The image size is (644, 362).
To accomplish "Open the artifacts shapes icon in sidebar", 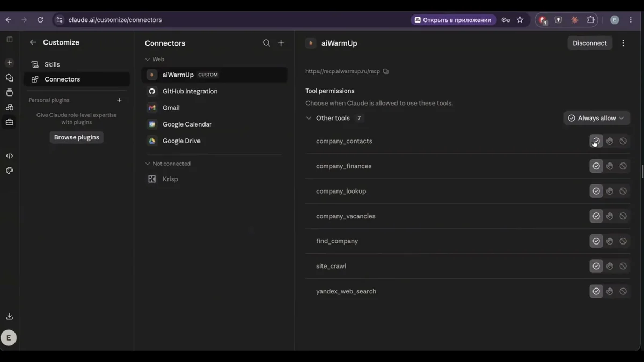I will coord(9,107).
